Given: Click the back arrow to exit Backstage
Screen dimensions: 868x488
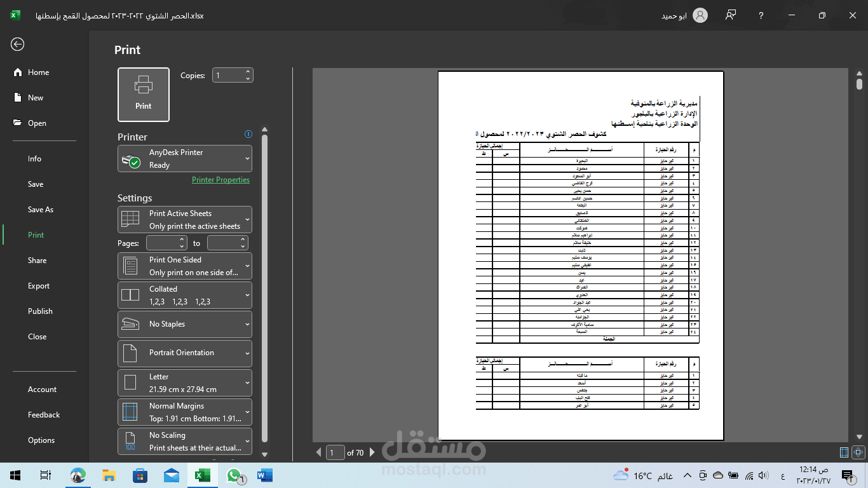Looking at the screenshot, I should click(17, 44).
